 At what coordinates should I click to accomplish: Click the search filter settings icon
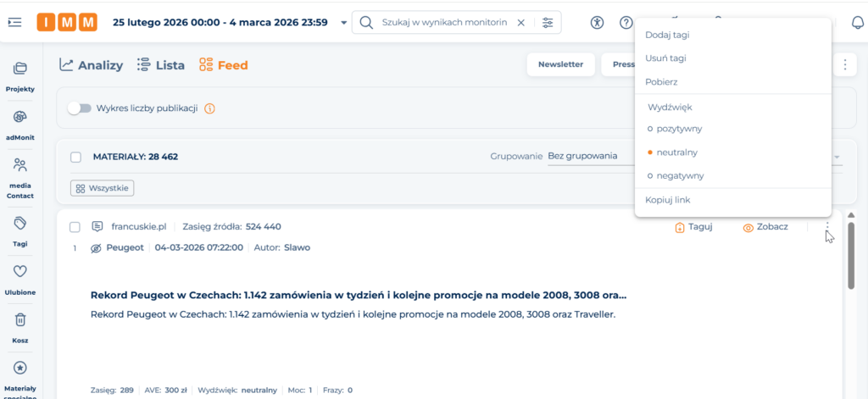coord(548,23)
